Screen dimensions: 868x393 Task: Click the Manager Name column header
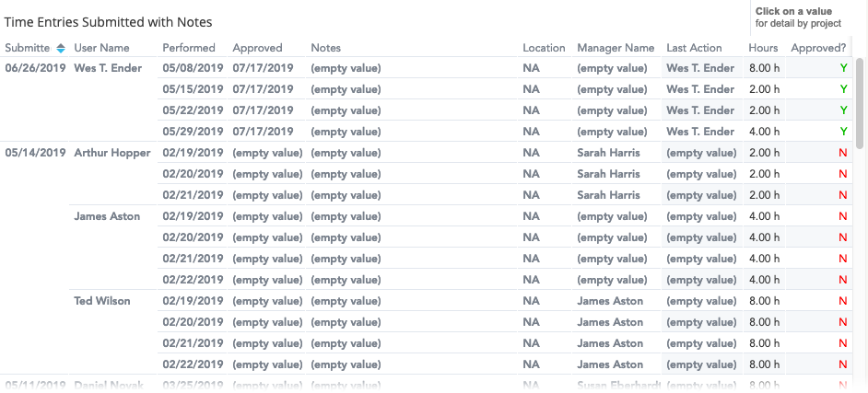point(616,48)
